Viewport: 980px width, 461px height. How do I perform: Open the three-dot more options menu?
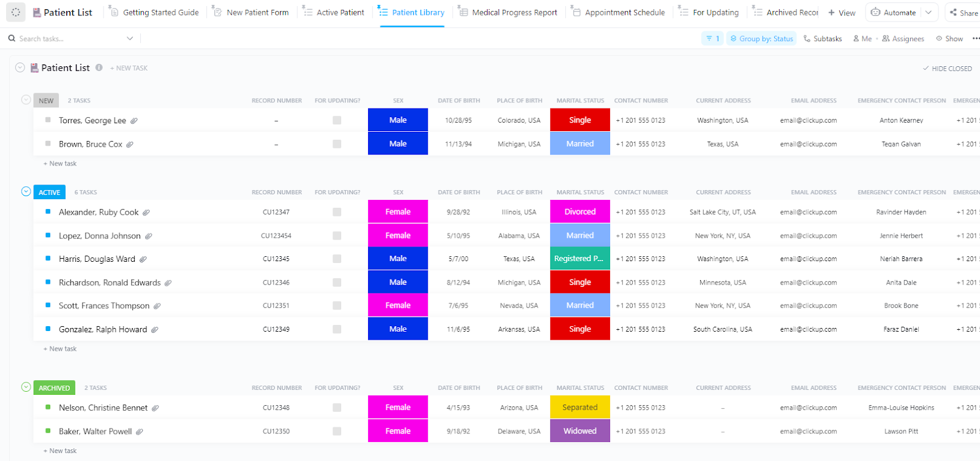976,39
